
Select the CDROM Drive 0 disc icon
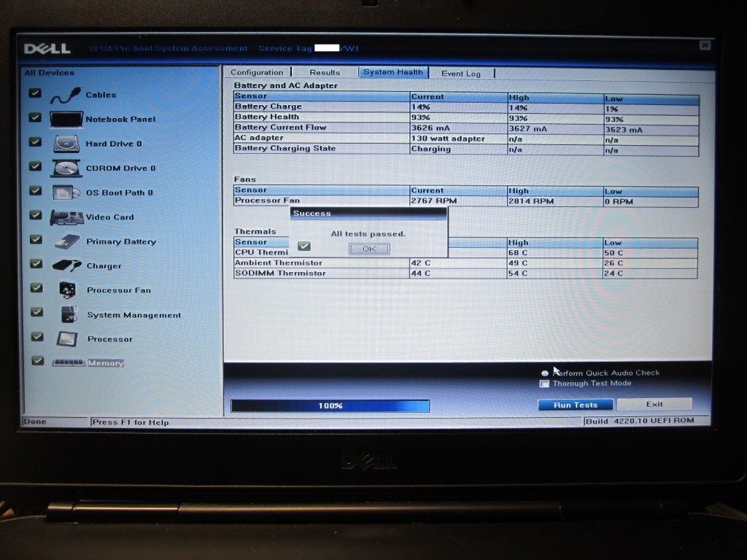click(66, 168)
